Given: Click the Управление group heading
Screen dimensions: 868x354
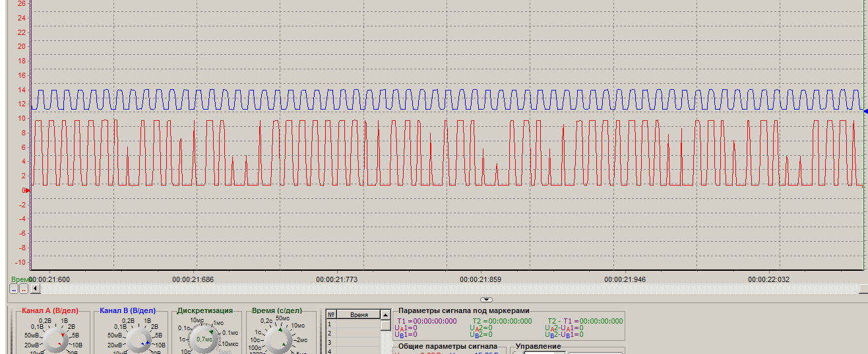Looking at the screenshot, I should click(538, 346).
